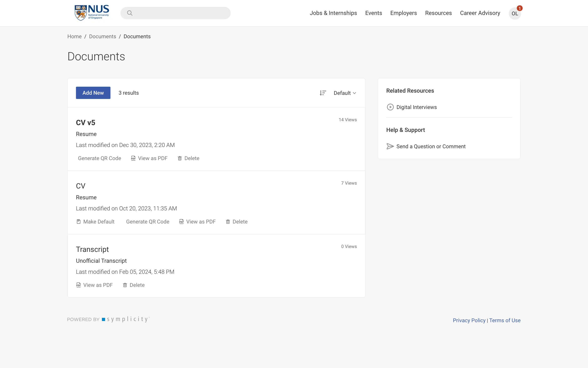View 7-Views CV document as PDF

click(197, 221)
